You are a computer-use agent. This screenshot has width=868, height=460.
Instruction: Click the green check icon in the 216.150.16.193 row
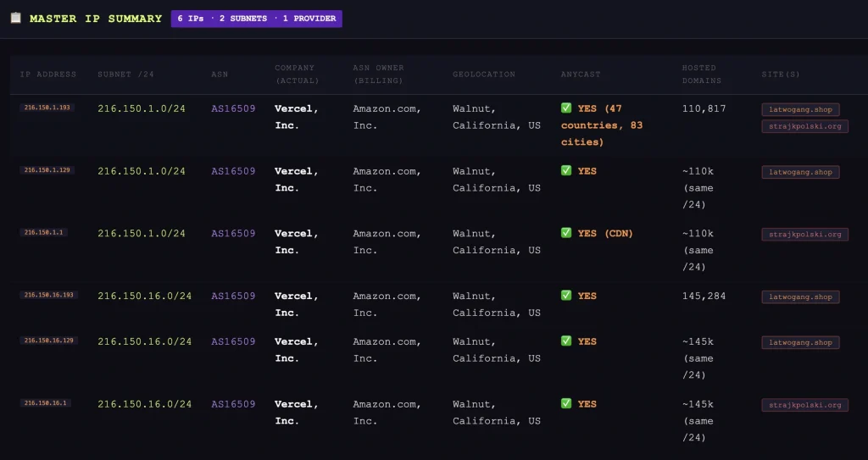[x=565, y=296]
